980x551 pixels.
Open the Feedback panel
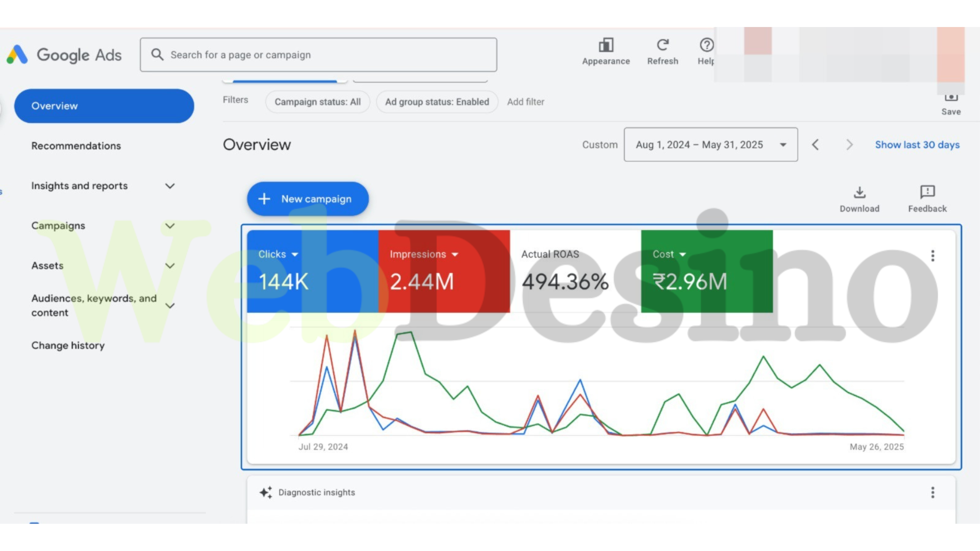coord(927,193)
